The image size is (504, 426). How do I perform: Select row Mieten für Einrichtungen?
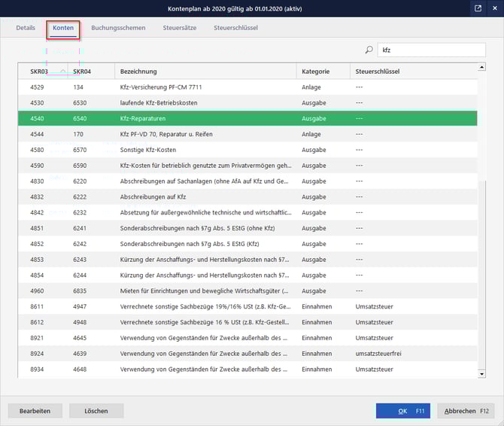247,291
